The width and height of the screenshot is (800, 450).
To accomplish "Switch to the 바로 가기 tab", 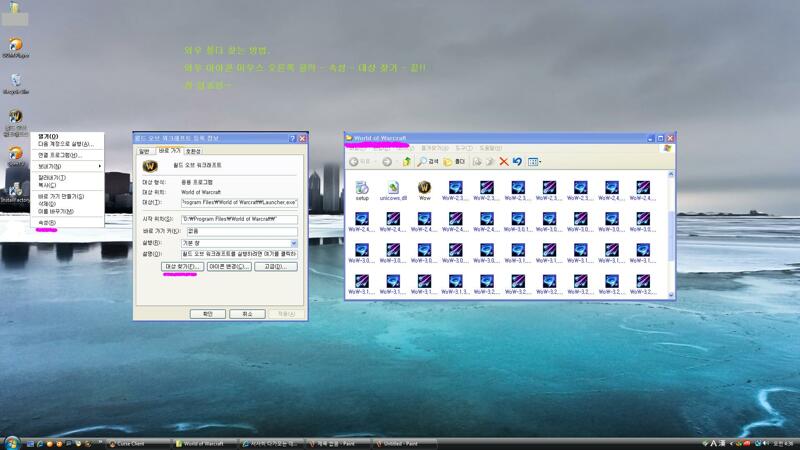I will click(169, 151).
